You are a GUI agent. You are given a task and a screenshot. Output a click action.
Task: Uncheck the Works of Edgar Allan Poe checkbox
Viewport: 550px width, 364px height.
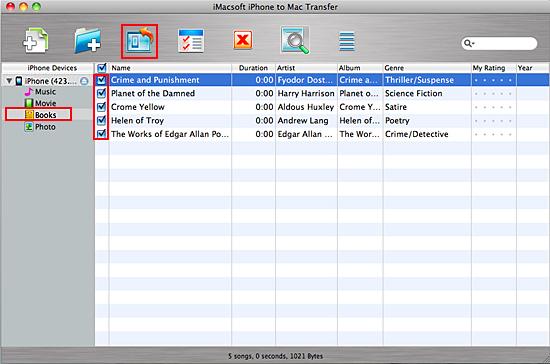pyautogui.click(x=101, y=134)
